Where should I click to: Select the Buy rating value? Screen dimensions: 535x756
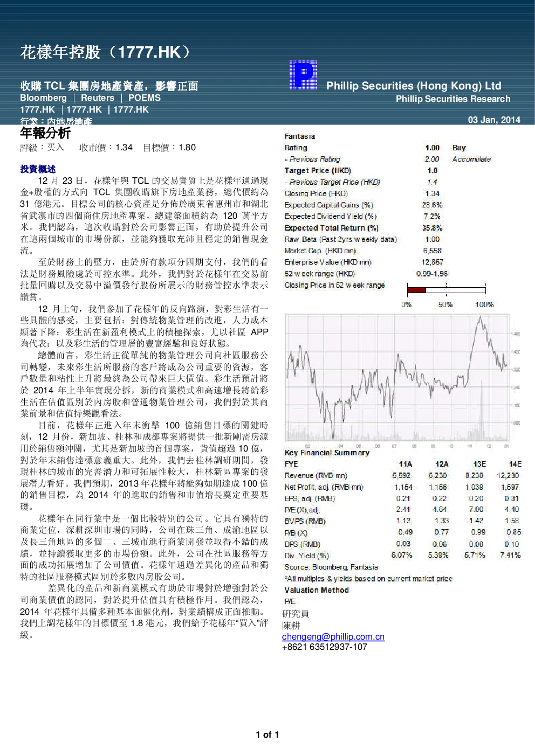[x=459, y=148]
